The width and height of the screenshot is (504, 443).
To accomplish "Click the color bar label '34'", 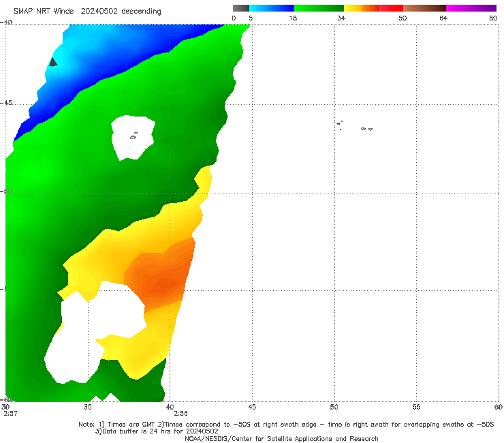I will [x=341, y=18].
